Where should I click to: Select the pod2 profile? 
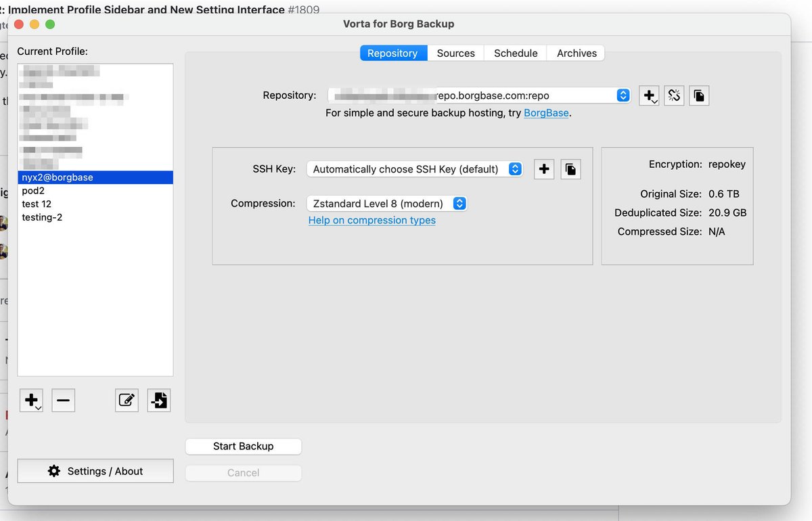coord(95,191)
